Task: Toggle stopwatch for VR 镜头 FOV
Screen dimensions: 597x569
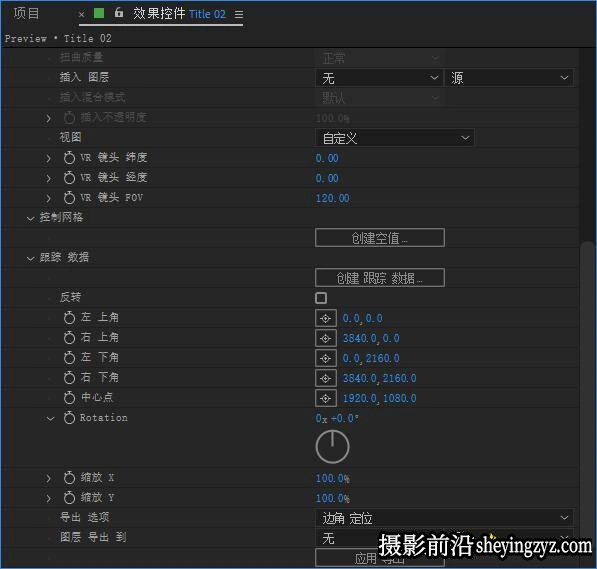Action: (69, 197)
